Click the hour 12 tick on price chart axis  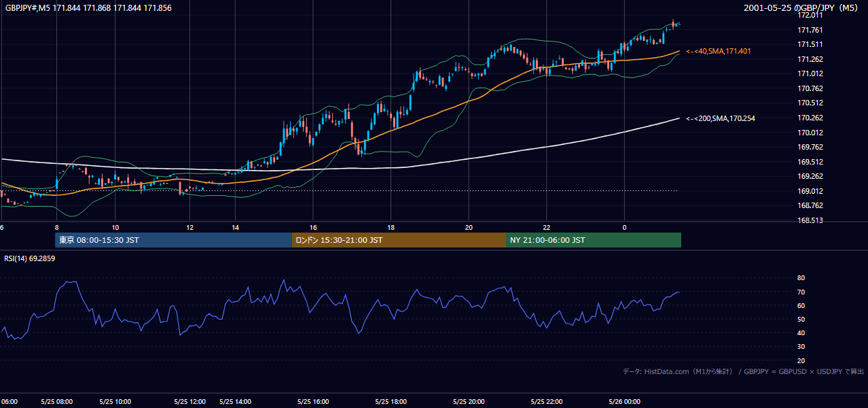click(189, 227)
